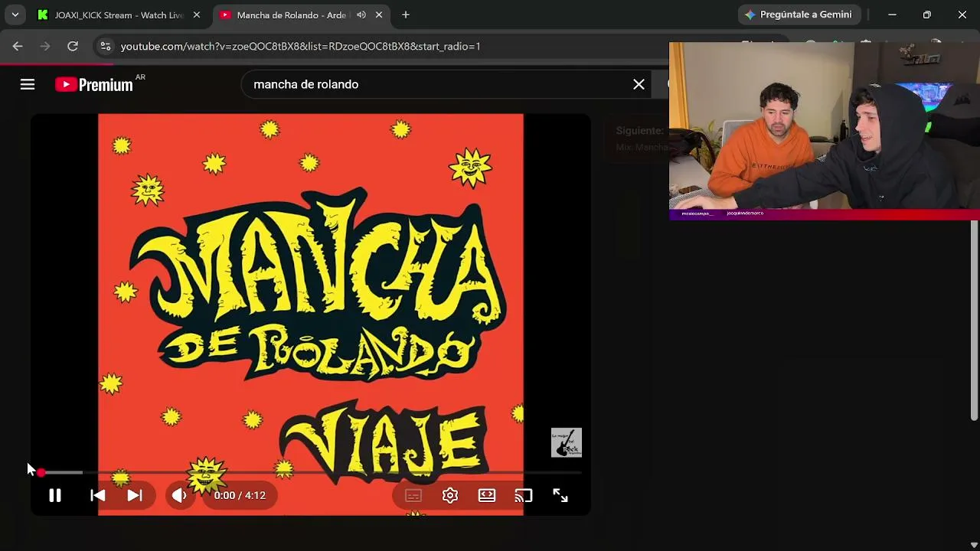This screenshot has width=980, height=551.
Task: Click the video progress bar
Action: 311,473
